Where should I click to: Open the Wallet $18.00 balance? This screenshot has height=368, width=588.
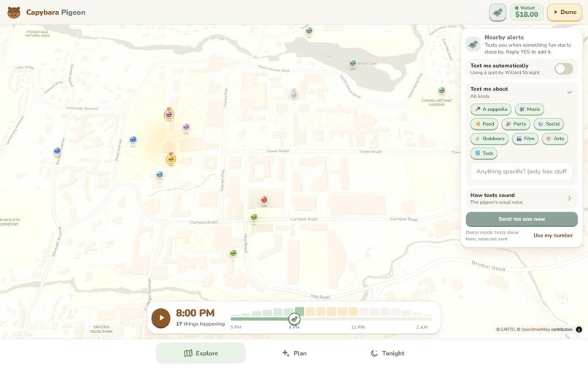point(527,12)
